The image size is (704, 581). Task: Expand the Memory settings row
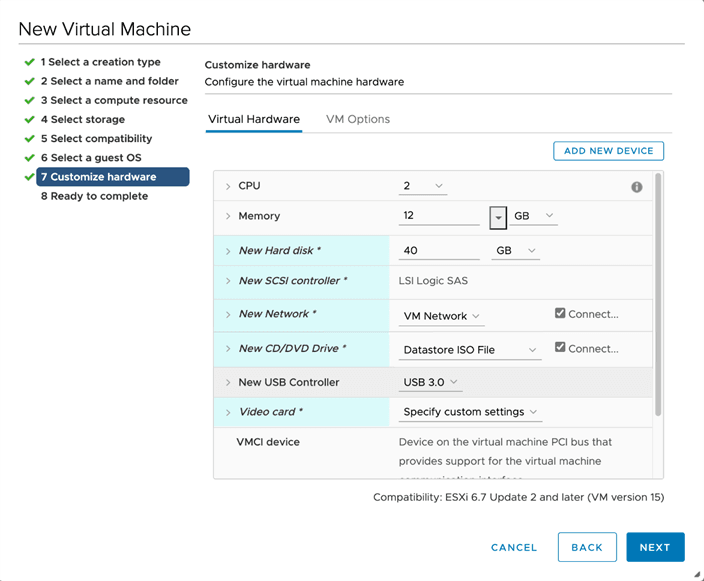(228, 217)
